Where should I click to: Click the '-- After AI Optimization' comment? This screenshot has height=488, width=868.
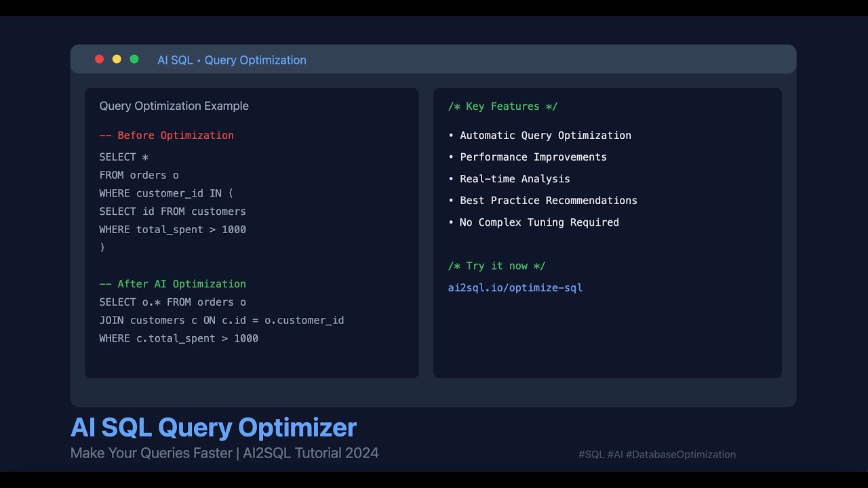tap(173, 284)
